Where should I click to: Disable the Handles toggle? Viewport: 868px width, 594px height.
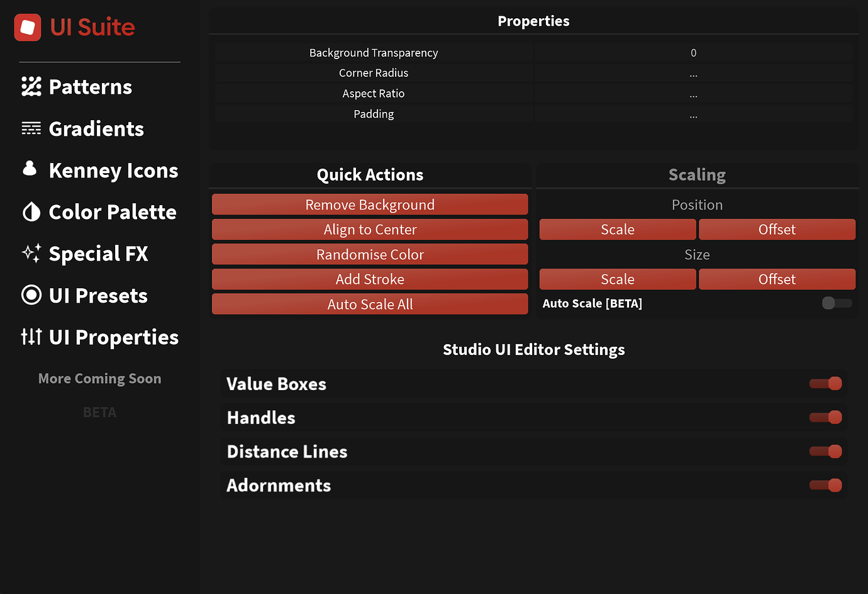coord(825,417)
